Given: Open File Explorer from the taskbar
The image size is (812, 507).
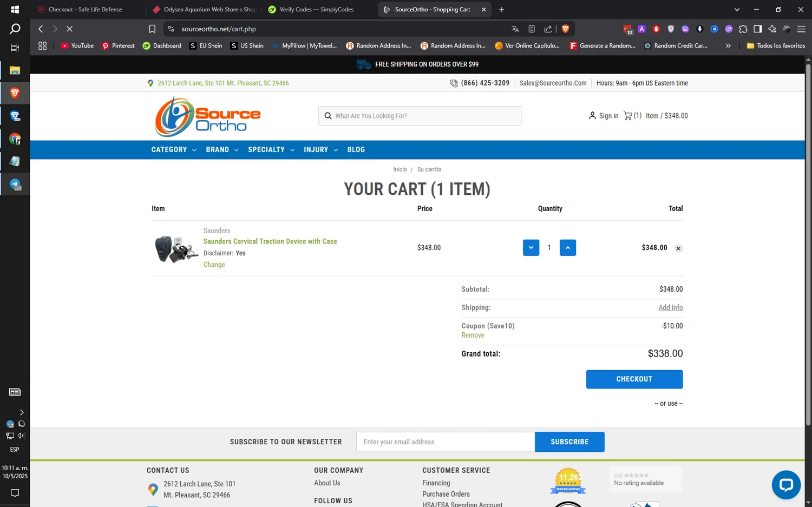Looking at the screenshot, I should pyautogui.click(x=15, y=70).
